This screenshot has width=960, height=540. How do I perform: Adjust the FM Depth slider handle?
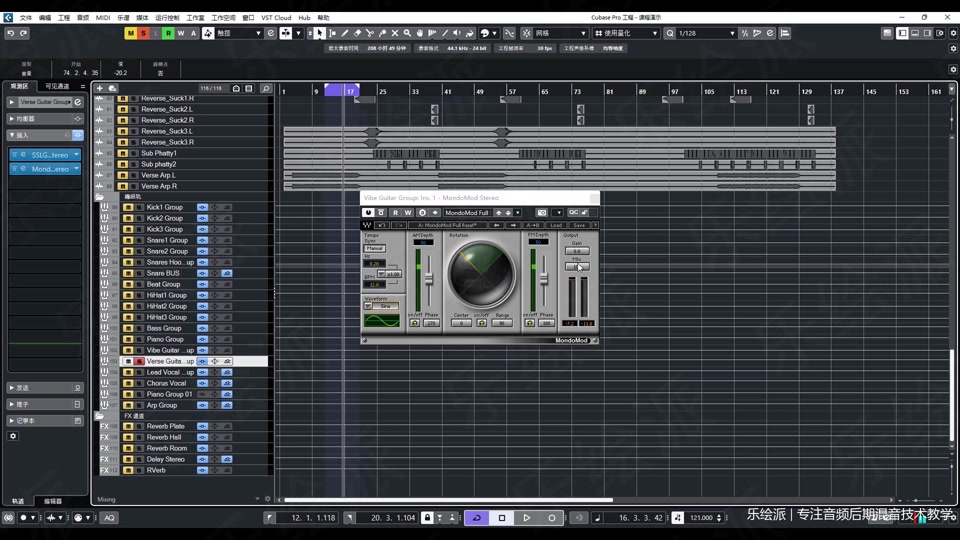544,279
